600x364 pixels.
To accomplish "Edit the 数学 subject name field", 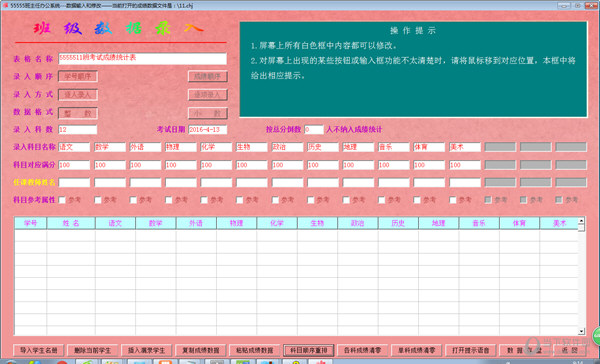I will pos(110,147).
